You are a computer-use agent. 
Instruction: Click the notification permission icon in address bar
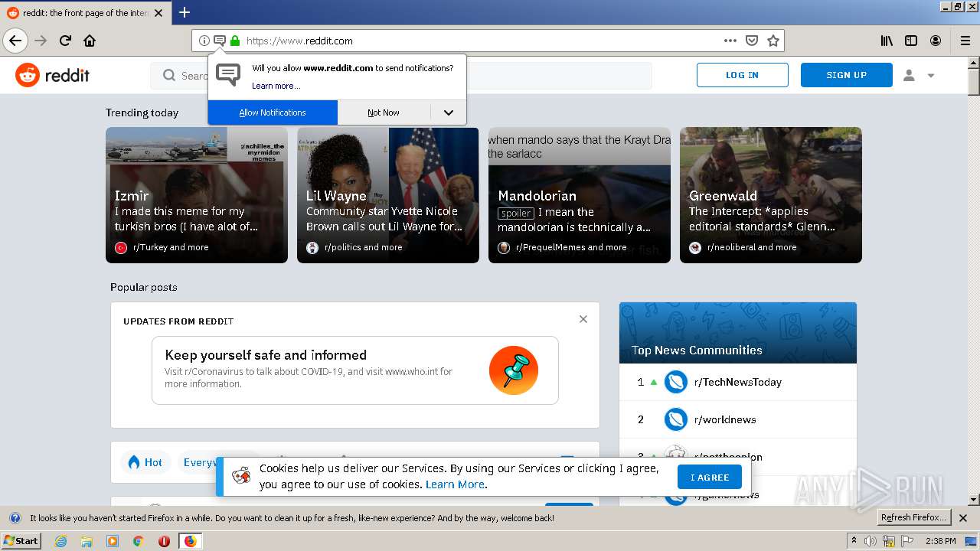[x=219, y=41]
